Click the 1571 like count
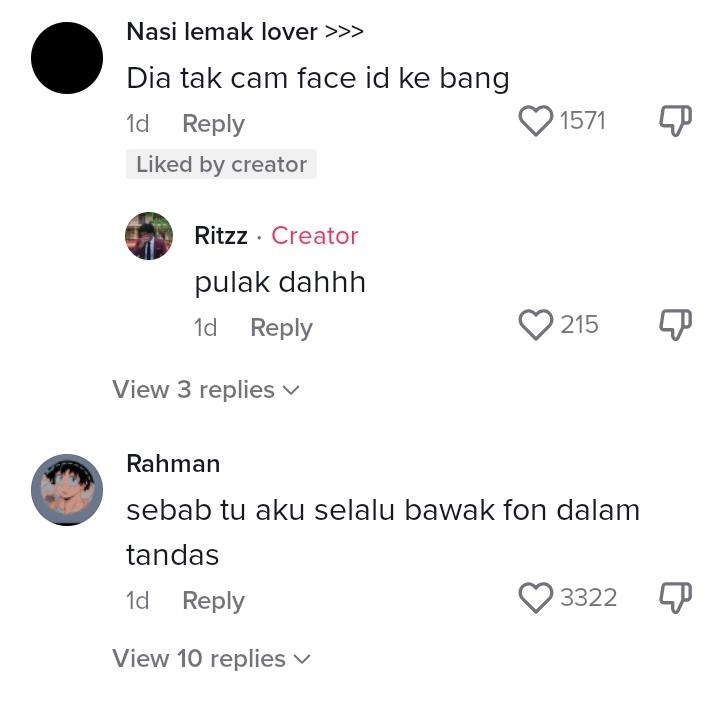Screen dimensions: 720x701 pyautogui.click(x=582, y=121)
